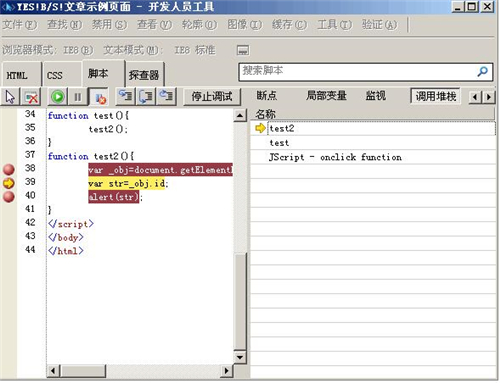Click the code pane scroll down arrow

click(240, 357)
